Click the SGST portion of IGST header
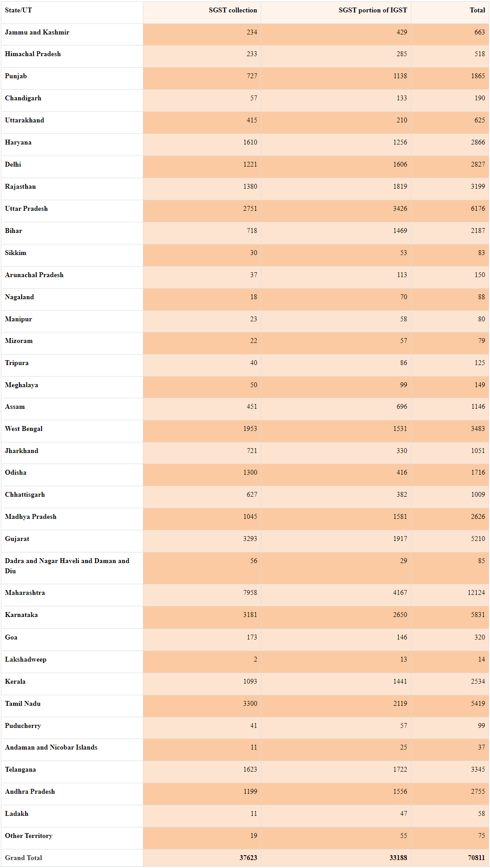Image resolution: width=490 pixels, height=868 pixels. [372, 10]
